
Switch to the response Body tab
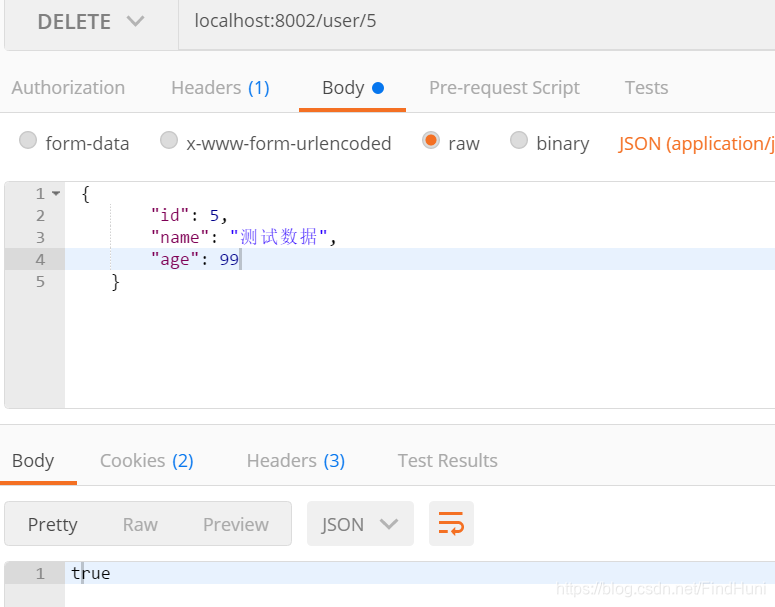[33, 461]
